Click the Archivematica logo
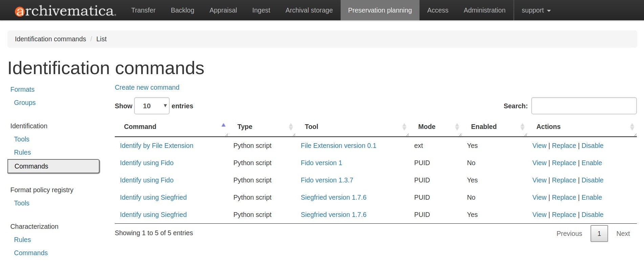Screen dimensions: 644x265 [65, 10]
